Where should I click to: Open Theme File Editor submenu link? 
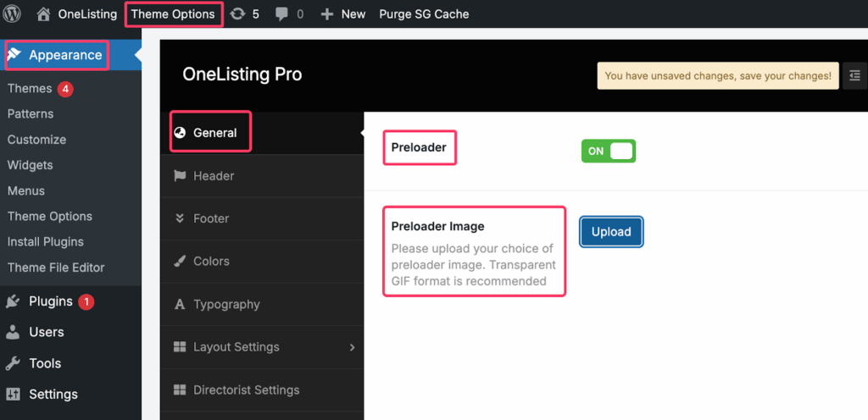56,268
